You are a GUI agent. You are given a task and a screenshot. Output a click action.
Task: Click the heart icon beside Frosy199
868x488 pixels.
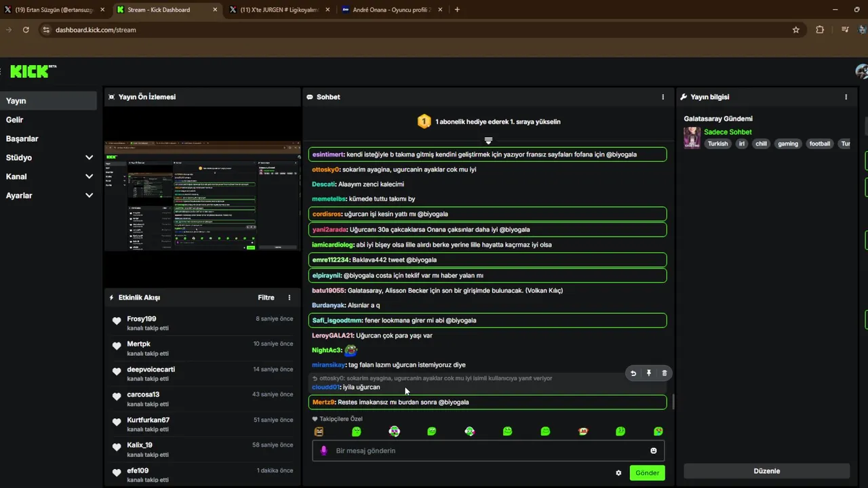117,321
